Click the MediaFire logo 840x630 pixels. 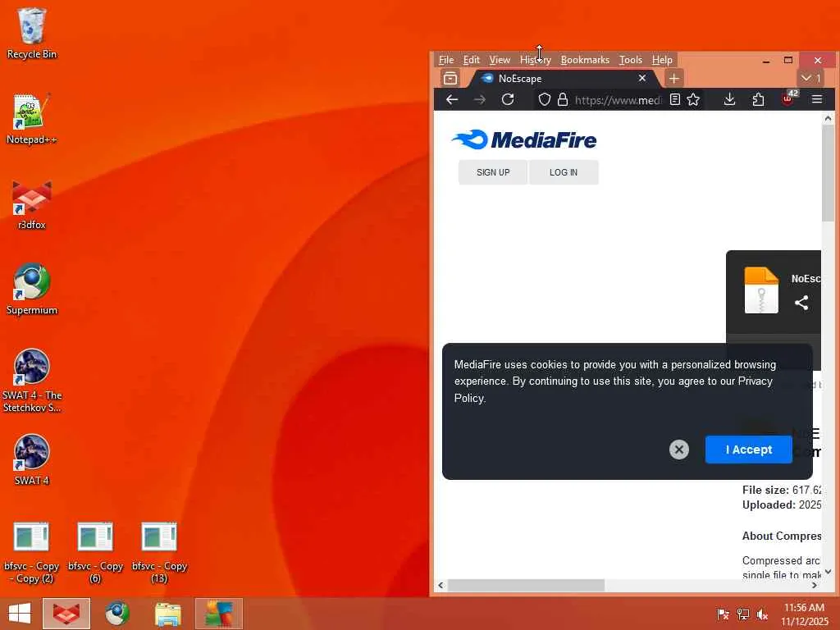coord(524,139)
